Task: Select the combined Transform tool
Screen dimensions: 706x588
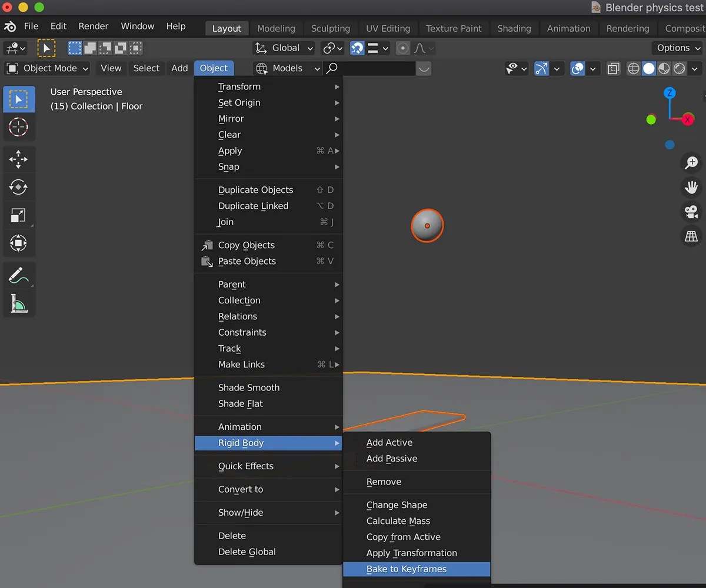Action: pos(19,243)
